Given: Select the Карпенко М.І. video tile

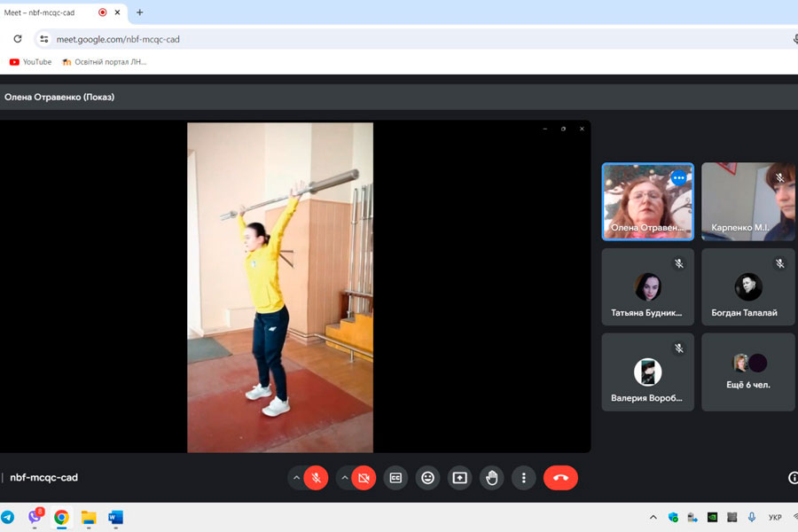Looking at the screenshot, I should click(748, 201).
